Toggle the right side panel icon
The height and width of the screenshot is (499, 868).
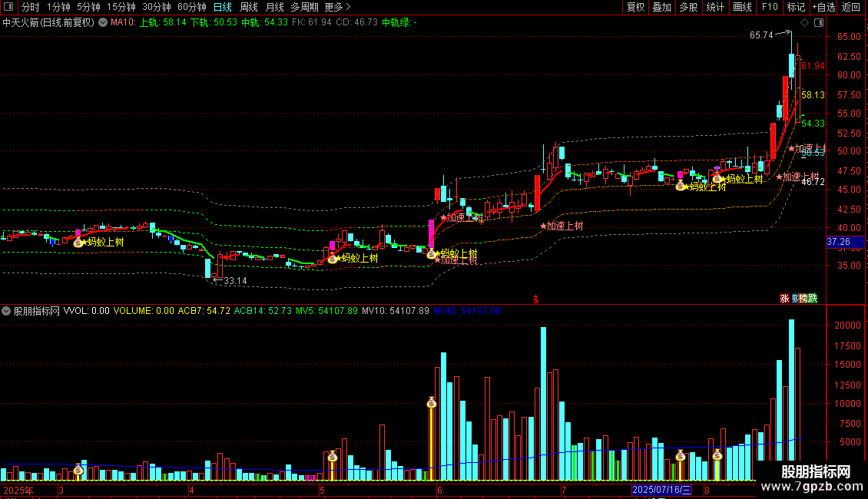(819, 23)
